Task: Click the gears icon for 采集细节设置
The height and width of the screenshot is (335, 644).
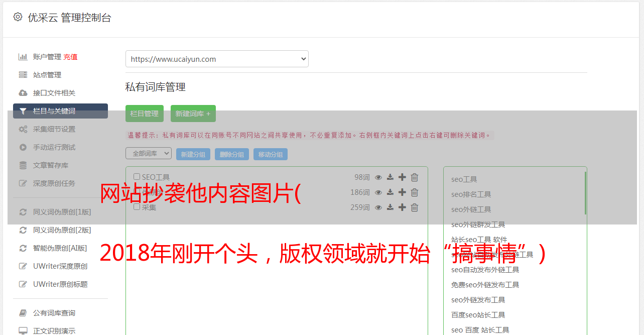Action: [23, 129]
